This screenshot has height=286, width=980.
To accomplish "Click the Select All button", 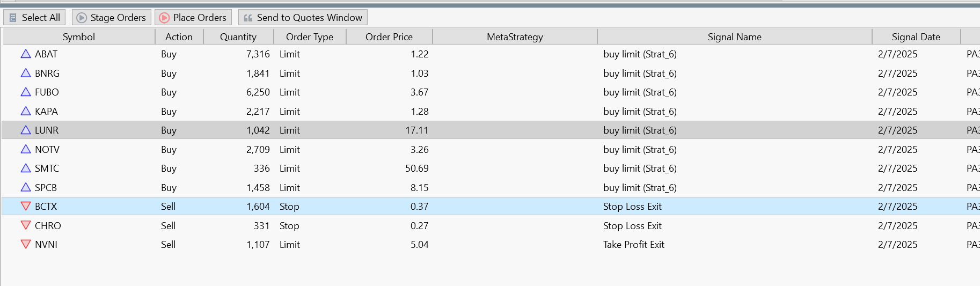I will coord(35,18).
